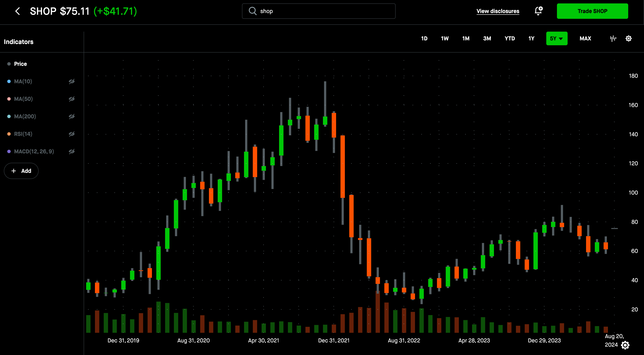
Task: Click the Indicators panel heading
Action: (19, 42)
